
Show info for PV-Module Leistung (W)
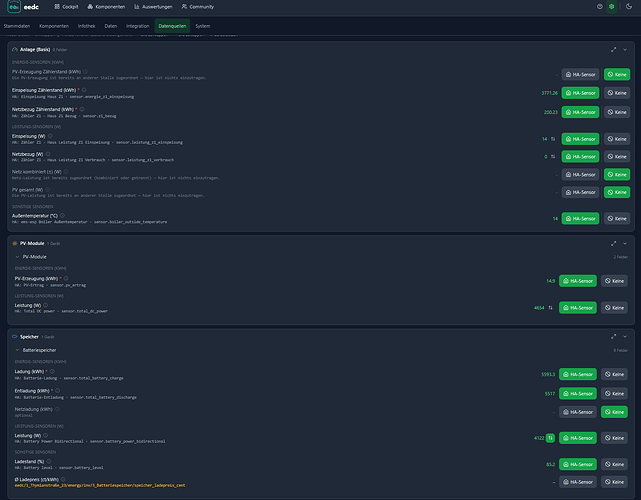tap(45, 305)
